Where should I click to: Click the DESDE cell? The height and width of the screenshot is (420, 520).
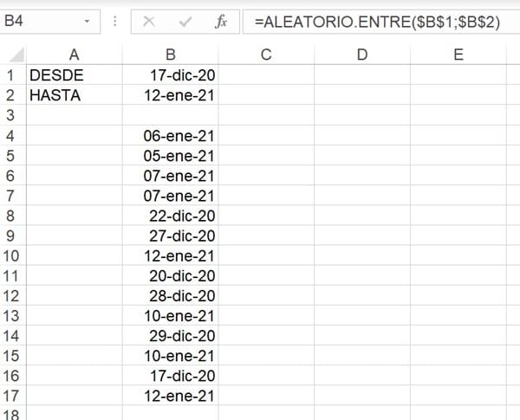coord(74,75)
